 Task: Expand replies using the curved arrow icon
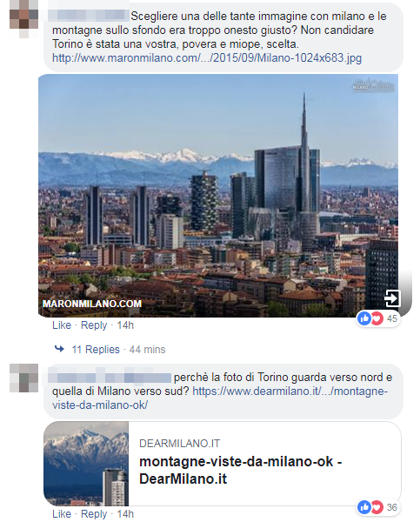click(60, 349)
